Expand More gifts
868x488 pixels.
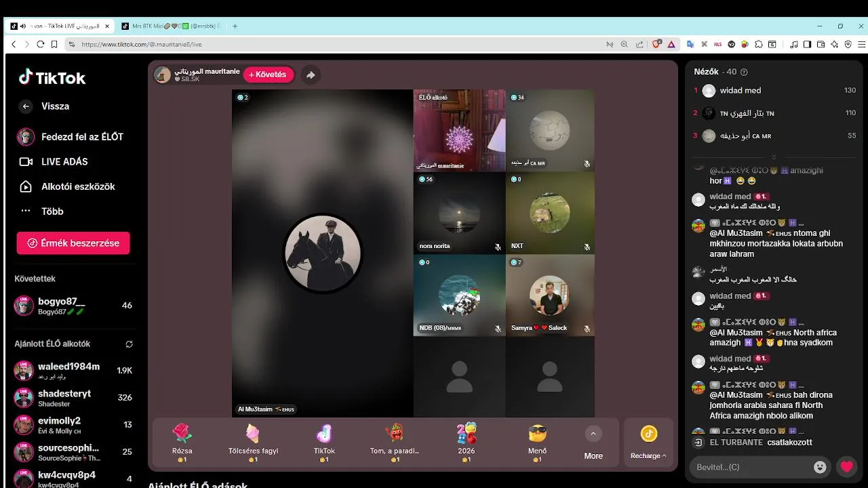(593, 443)
